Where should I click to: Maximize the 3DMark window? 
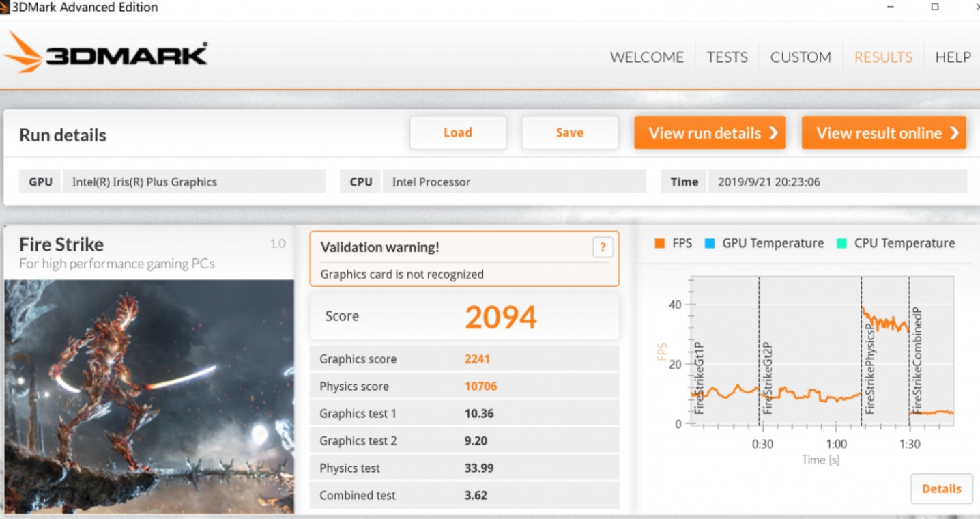[935, 7]
